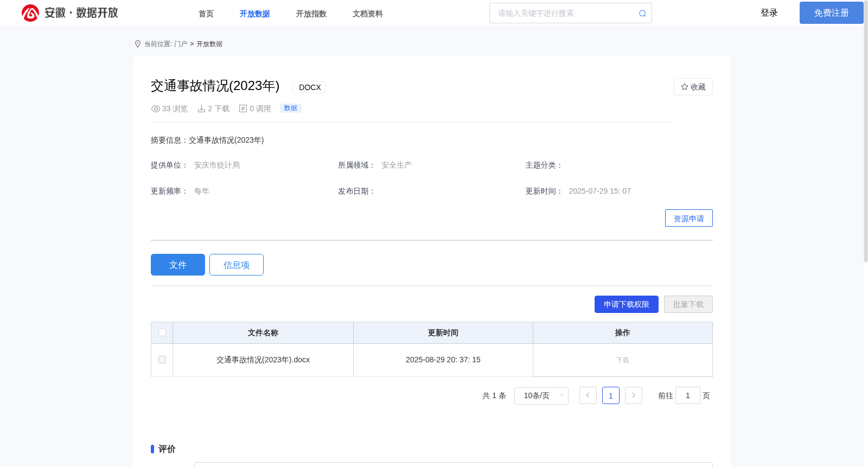Open 开放指数 in the navigation menu
Screen dimensions: 868x467
coord(311,14)
